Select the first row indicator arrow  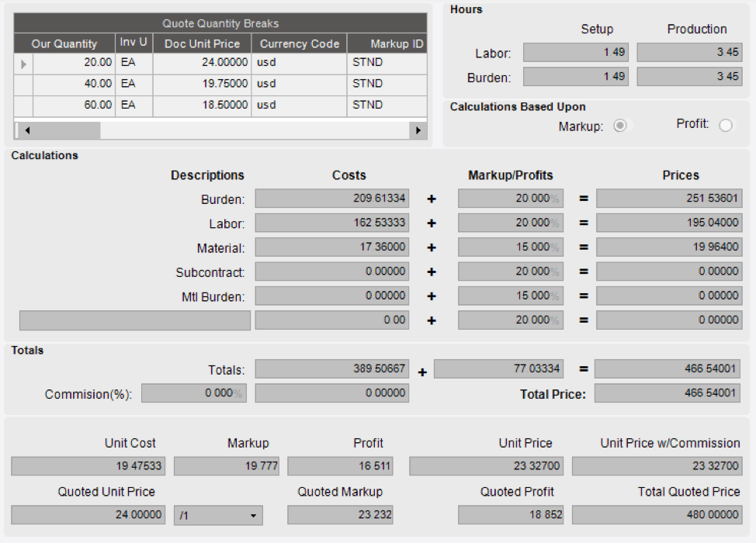click(23, 63)
